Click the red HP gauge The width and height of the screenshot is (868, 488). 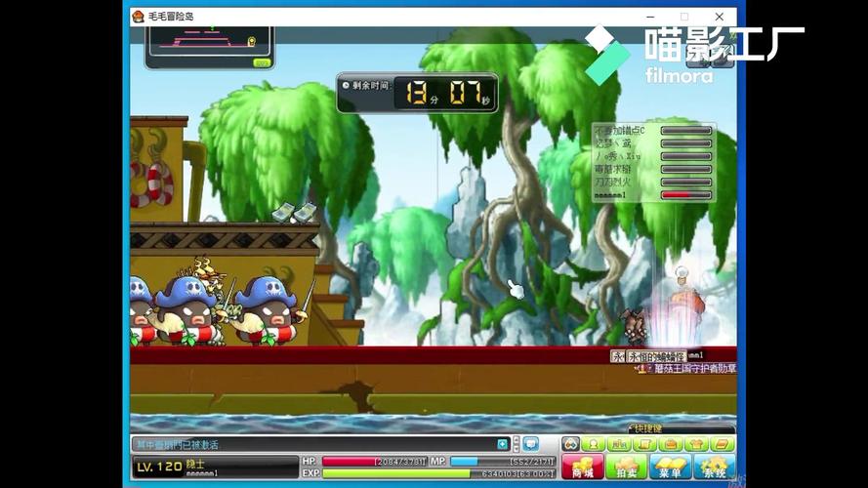pos(375,462)
